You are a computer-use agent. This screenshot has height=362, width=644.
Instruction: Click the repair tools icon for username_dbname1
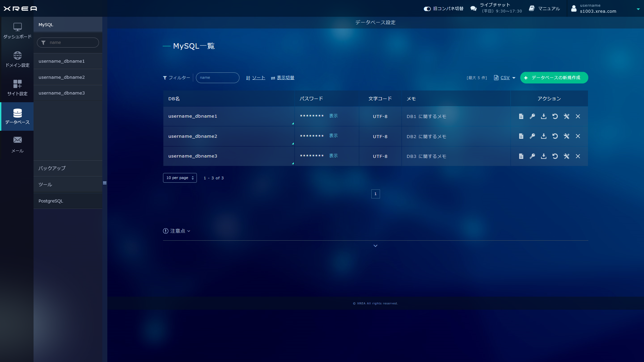coord(567,116)
